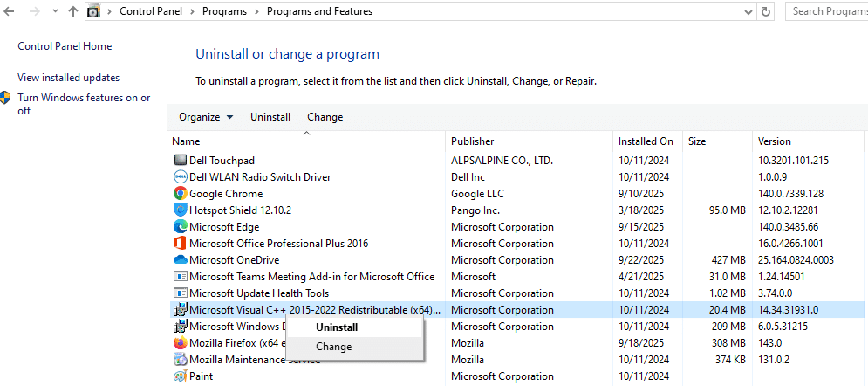Select Microsoft Update Health Tools name
This screenshot has width=868, height=386.
coord(259,293)
